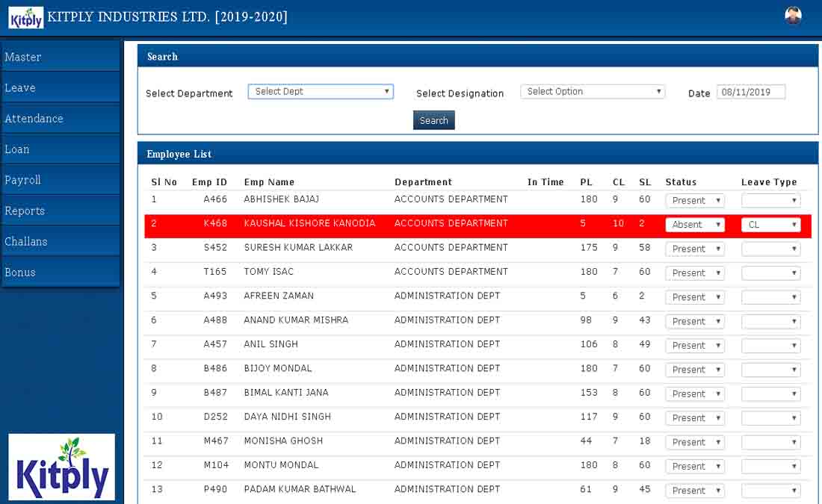This screenshot has width=822, height=504.
Task: Click the large Kitply sidebar logo
Action: 62,467
